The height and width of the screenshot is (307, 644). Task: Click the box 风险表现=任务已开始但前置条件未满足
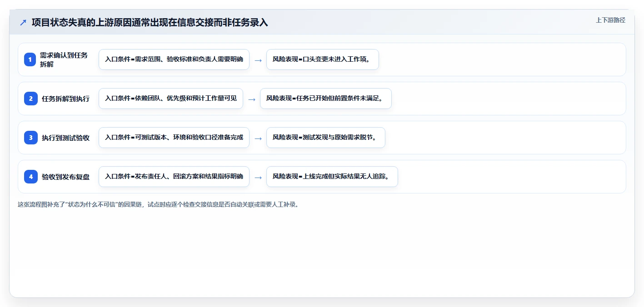click(x=326, y=99)
